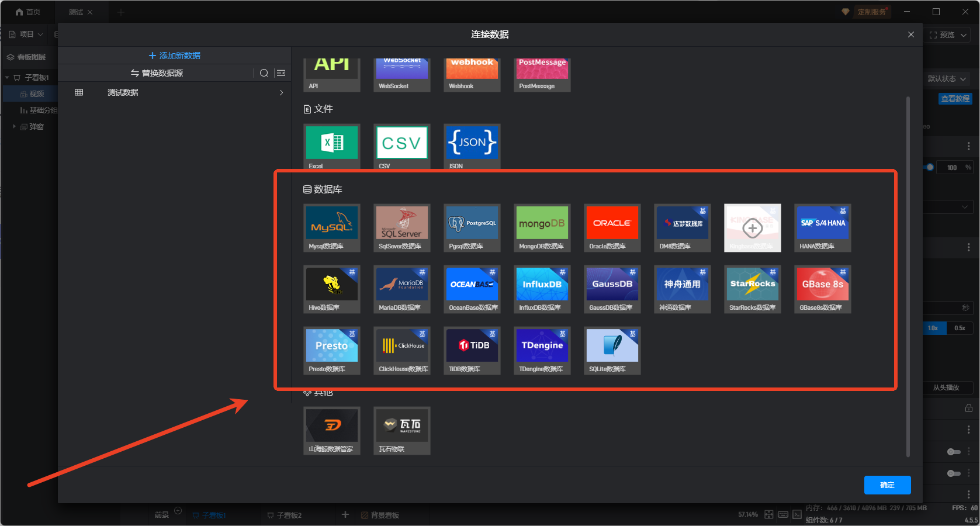
Task: Open the list options icon beside search
Action: tap(281, 73)
